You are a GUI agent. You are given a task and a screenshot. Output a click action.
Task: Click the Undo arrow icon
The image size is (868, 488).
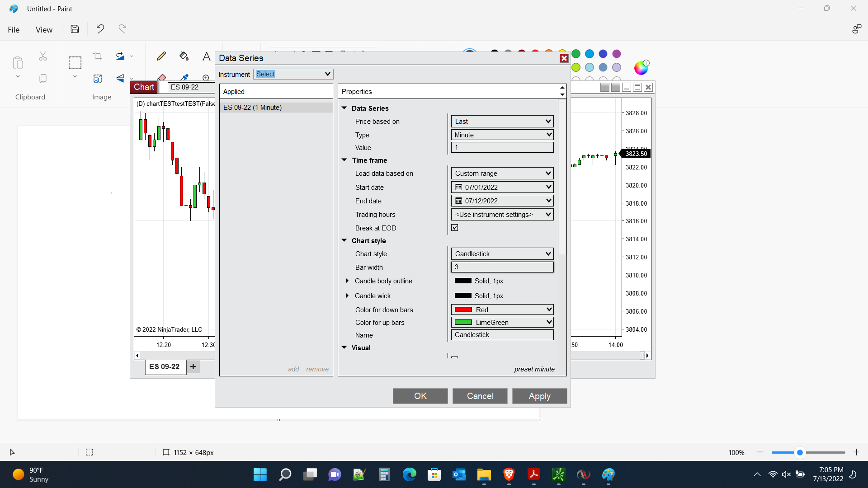100,29
